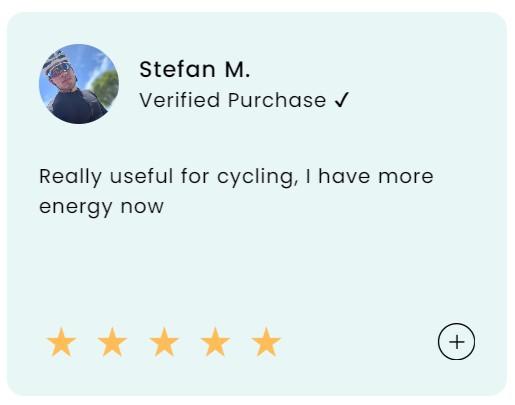Expand the review with plus icon

click(x=456, y=342)
